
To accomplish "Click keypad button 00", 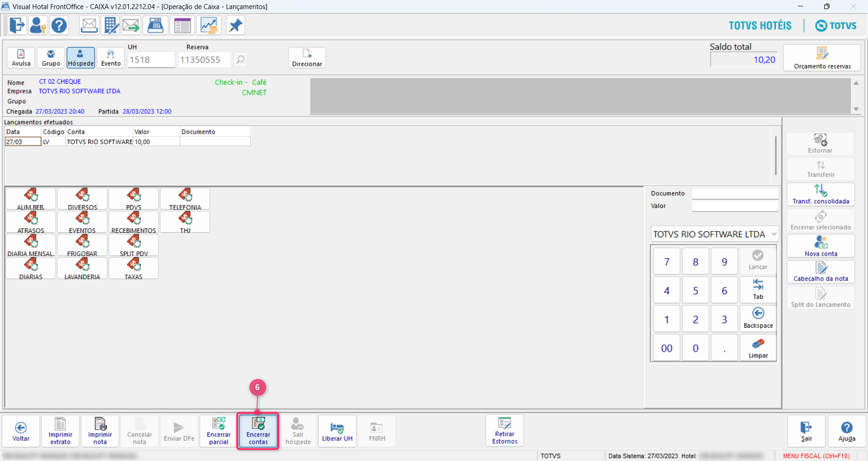I will (667, 348).
